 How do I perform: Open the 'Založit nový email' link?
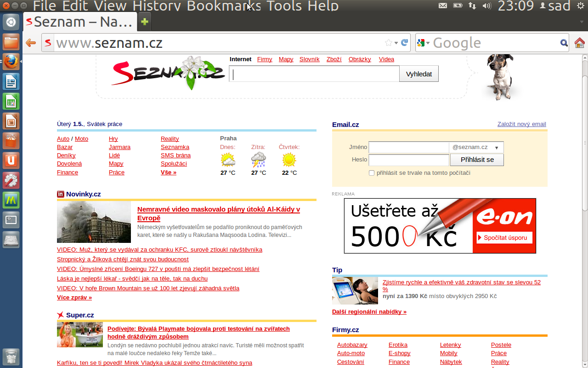tap(522, 124)
